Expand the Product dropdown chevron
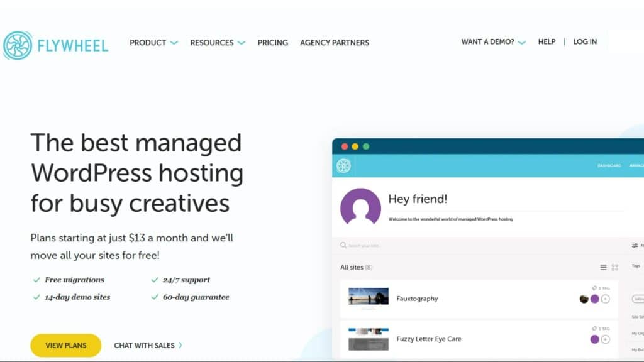Viewport: 644px width, 362px height. 174,43
